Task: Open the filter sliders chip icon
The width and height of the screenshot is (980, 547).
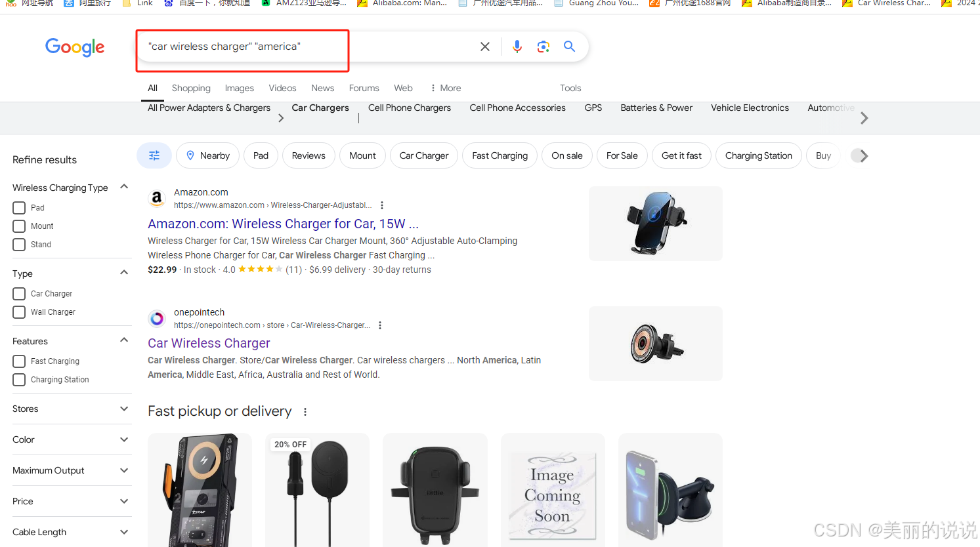Action: point(154,155)
